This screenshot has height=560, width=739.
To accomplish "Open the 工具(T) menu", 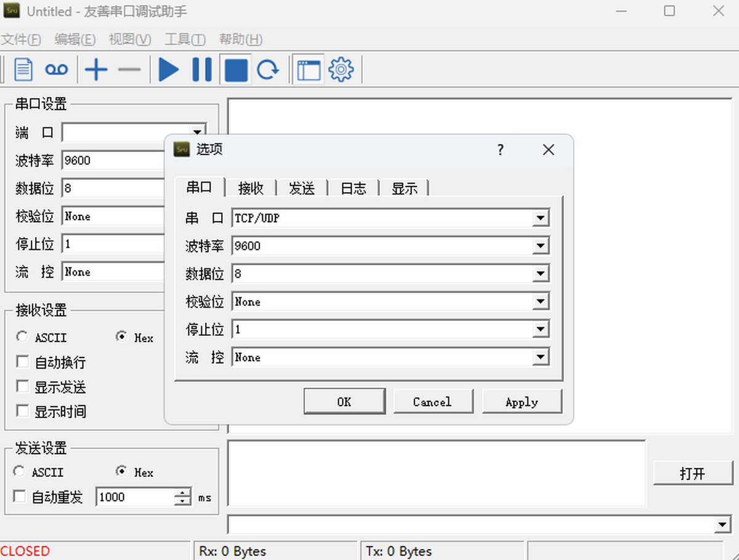I will [185, 39].
